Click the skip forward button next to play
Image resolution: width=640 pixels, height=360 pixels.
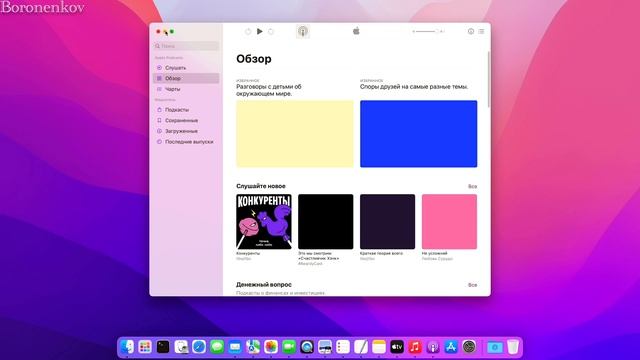click(271, 31)
